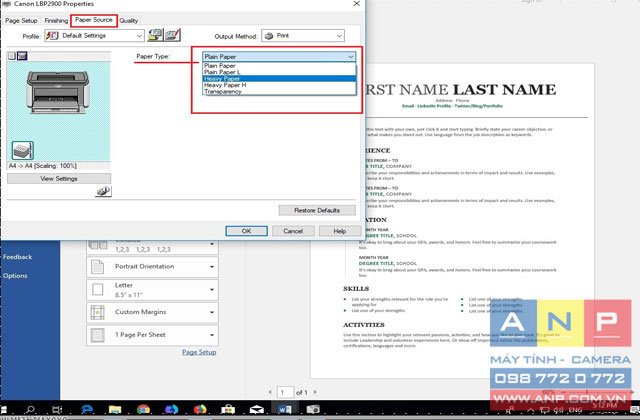Click the purple swirl app icon on taskbar
The image size is (640, 420).
(171, 409)
